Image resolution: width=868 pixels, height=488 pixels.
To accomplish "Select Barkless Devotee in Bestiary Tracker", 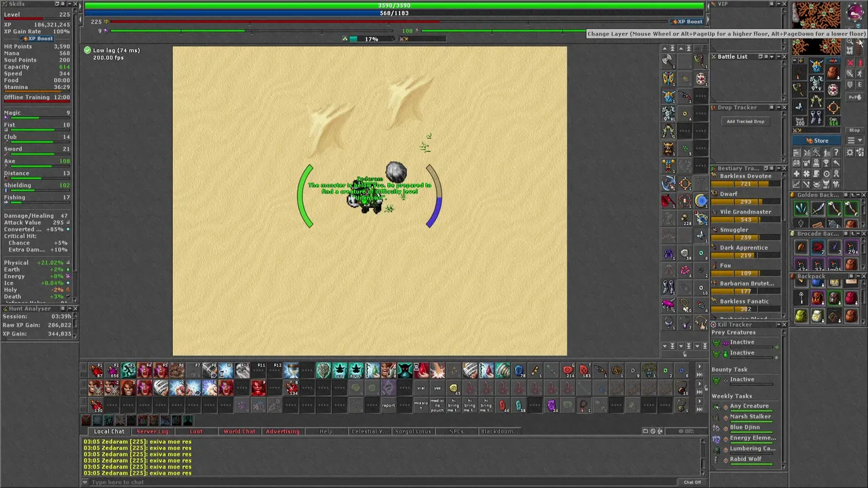I will click(745, 180).
